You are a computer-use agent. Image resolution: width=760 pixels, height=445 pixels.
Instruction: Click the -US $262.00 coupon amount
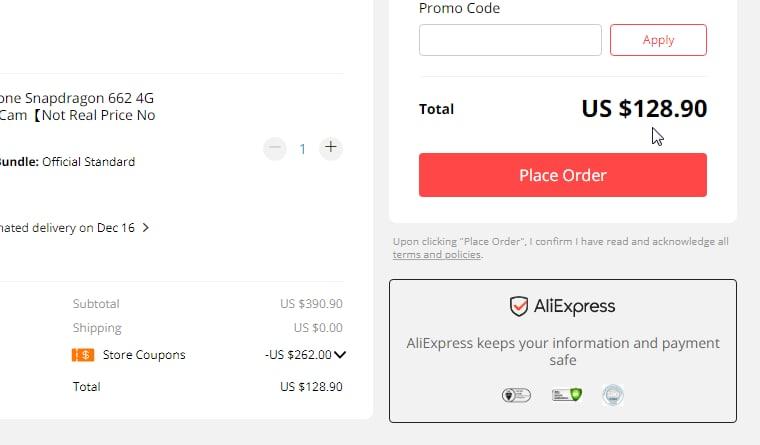click(298, 355)
